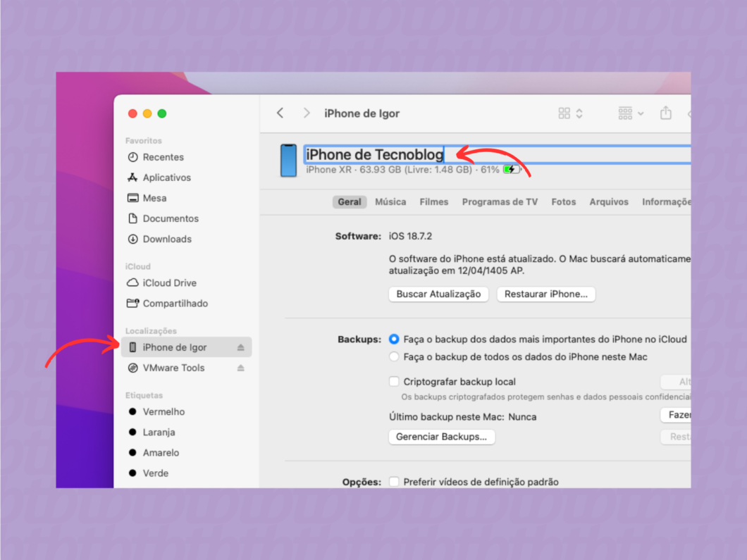The width and height of the screenshot is (747, 560).
Task: Click the Favoritos section header
Action: point(143,140)
